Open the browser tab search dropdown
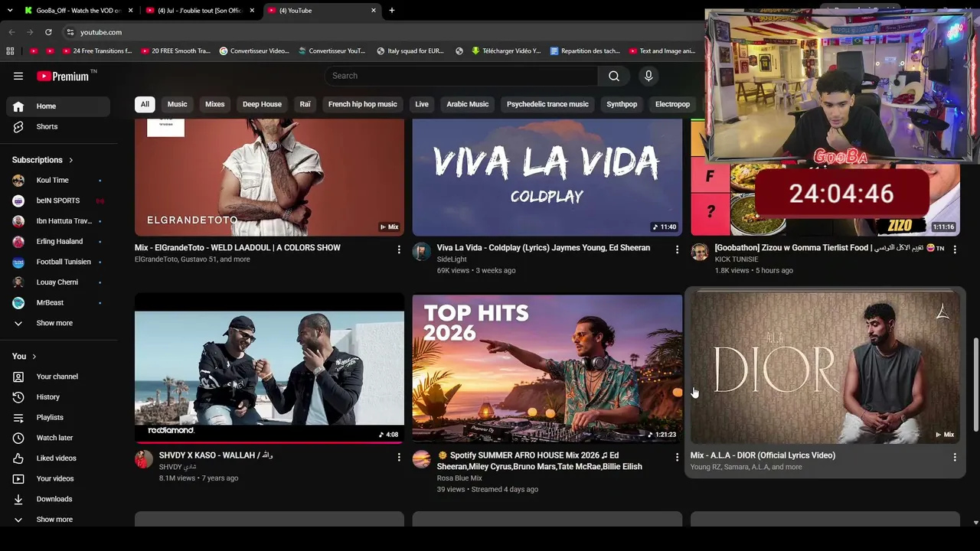980x551 pixels. (10, 11)
